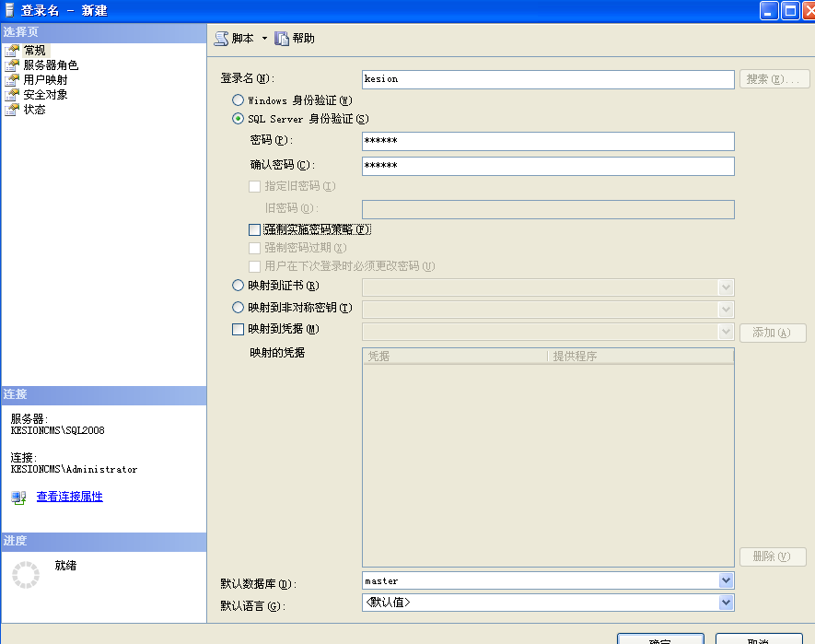Select the Windows 身份验证 radio button
The width and height of the screenshot is (815, 644).
pos(238,100)
